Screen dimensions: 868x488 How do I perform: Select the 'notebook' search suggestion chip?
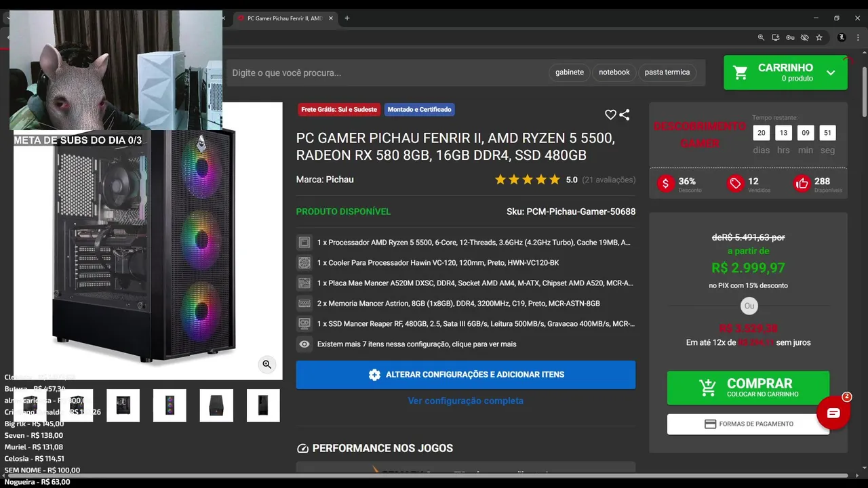pyautogui.click(x=614, y=73)
